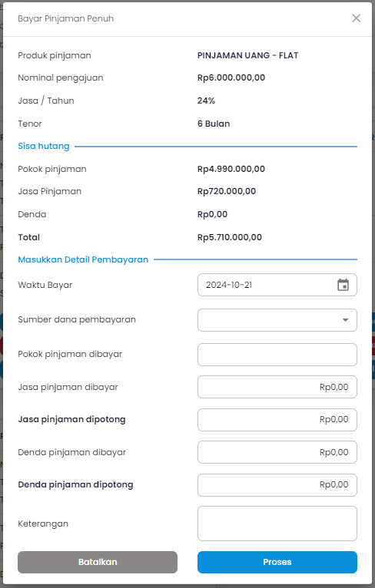Select the 6 Bulan tenor value
Viewport: 375px width, 588px height.
(x=214, y=124)
